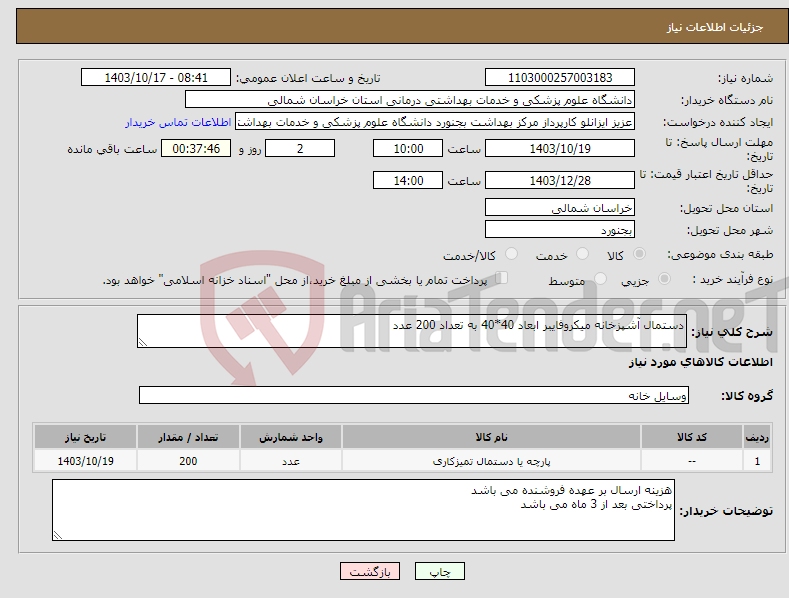Viewport: 789px width, 598px height.
Task: Toggle the اسناد خزانه اسلامی payment checkbox
Action: (x=502, y=278)
